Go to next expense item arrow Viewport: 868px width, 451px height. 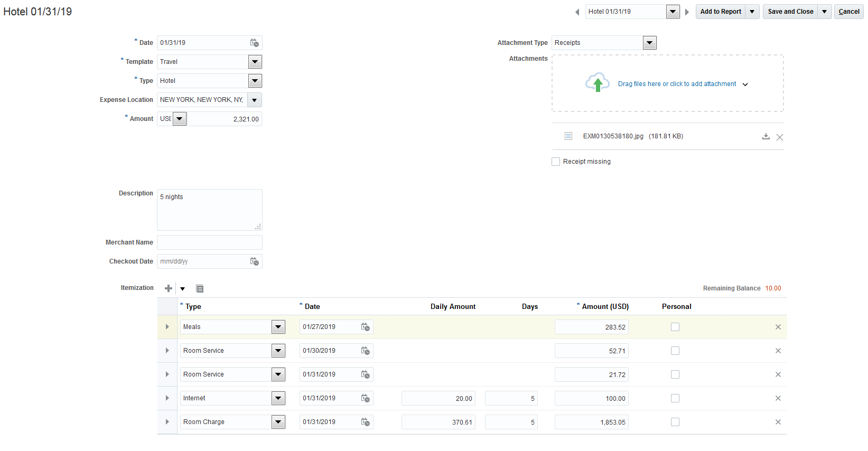tap(687, 12)
